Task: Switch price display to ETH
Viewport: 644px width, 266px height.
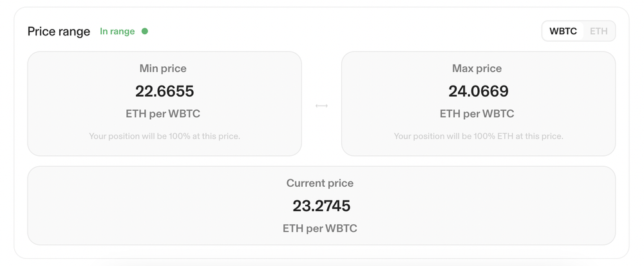Action: pos(598,31)
